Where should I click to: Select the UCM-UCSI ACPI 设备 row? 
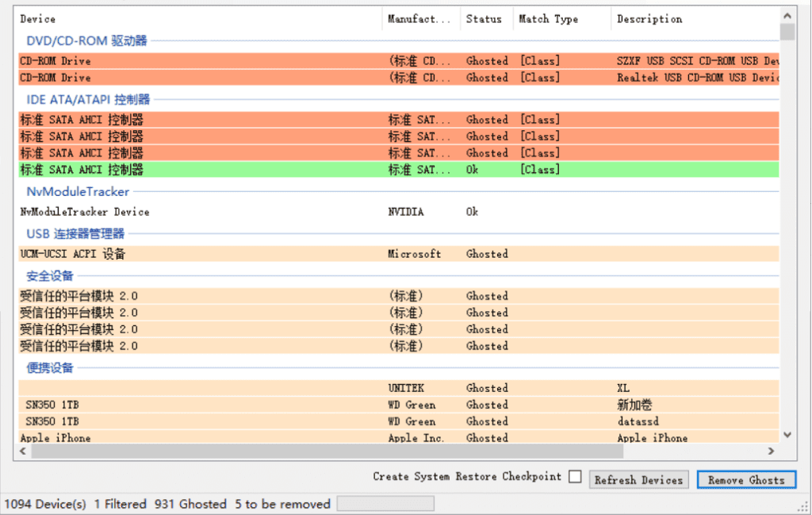(399, 254)
